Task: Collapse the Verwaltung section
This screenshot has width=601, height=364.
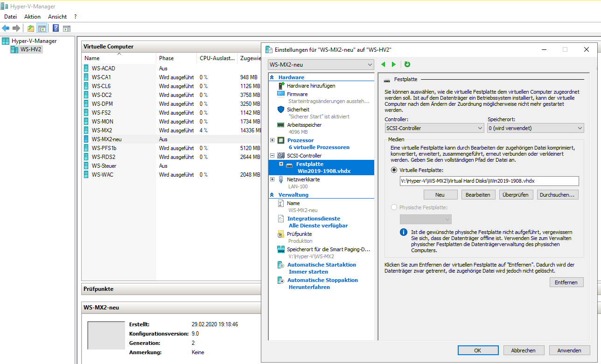Action: point(272,195)
